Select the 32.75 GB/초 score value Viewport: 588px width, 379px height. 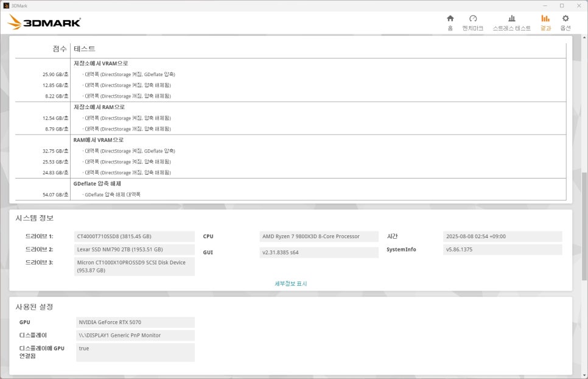coord(55,151)
